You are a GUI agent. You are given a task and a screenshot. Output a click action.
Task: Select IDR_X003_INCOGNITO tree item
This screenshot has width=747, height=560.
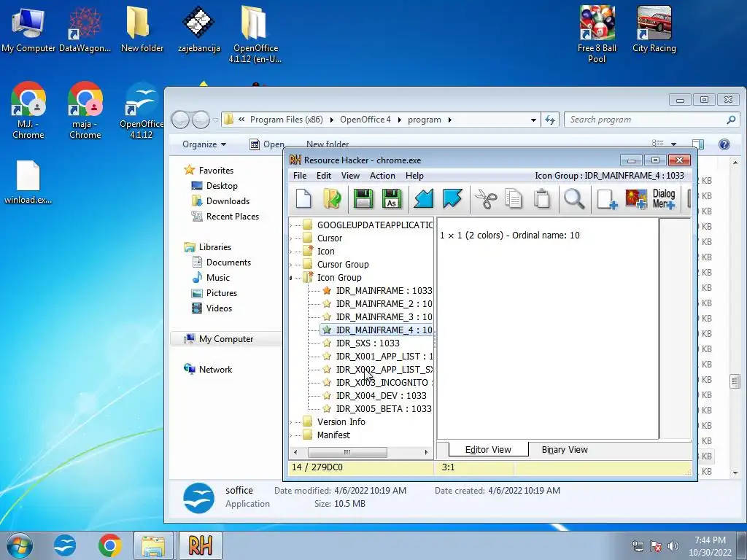pyautogui.click(x=384, y=383)
